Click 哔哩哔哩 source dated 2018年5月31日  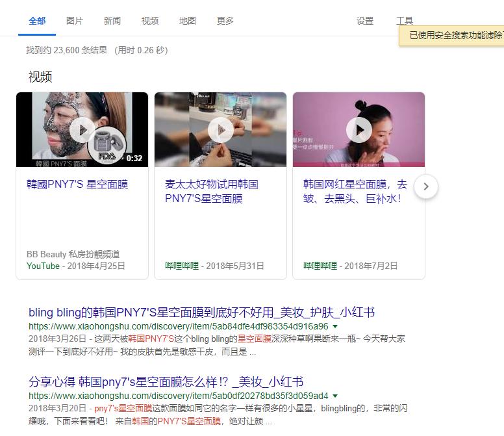(182, 266)
